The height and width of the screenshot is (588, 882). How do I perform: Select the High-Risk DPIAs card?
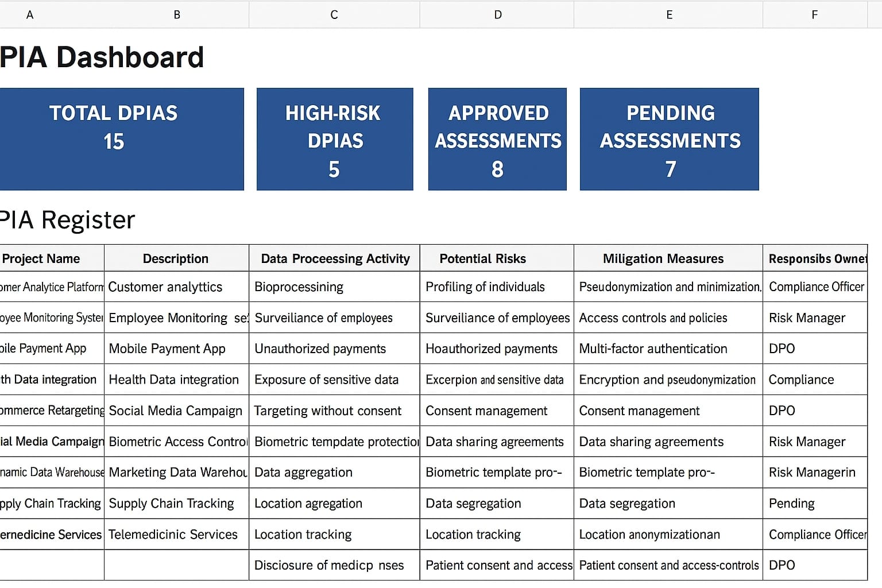[x=335, y=139]
